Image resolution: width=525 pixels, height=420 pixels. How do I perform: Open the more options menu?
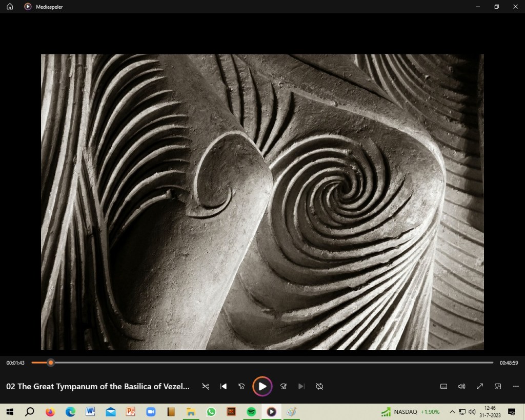516,386
